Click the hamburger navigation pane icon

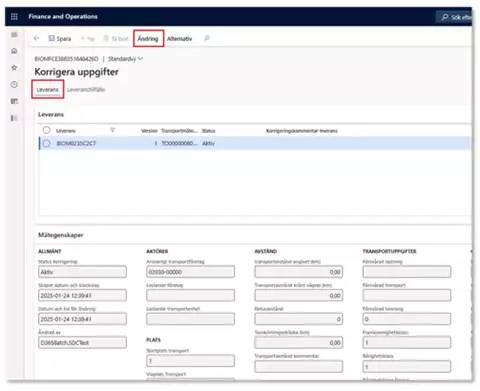(14, 35)
